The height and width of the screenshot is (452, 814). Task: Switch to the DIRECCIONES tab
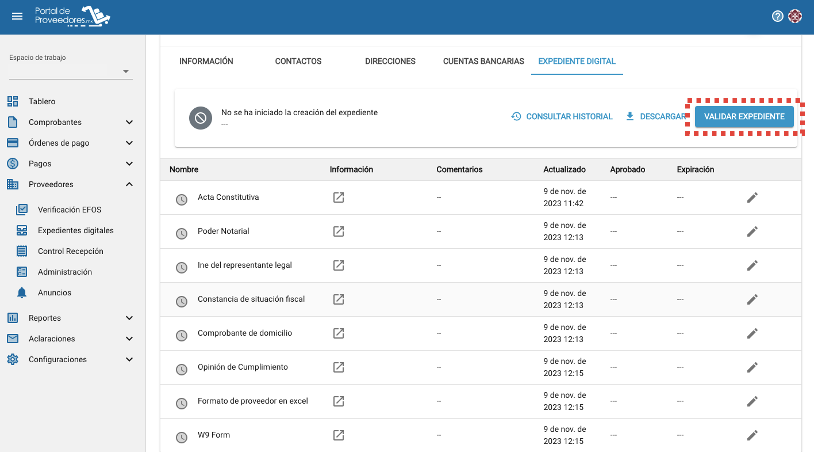point(390,61)
